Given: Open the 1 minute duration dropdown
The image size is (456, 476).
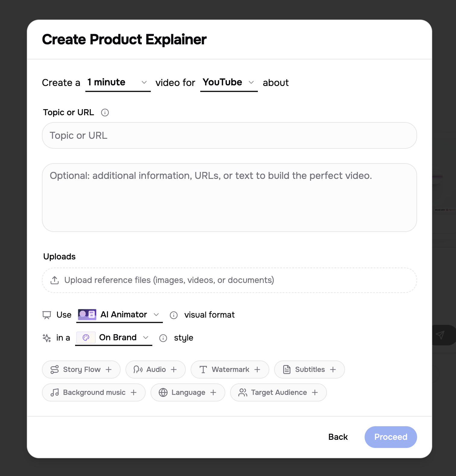Looking at the screenshot, I should pos(118,82).
